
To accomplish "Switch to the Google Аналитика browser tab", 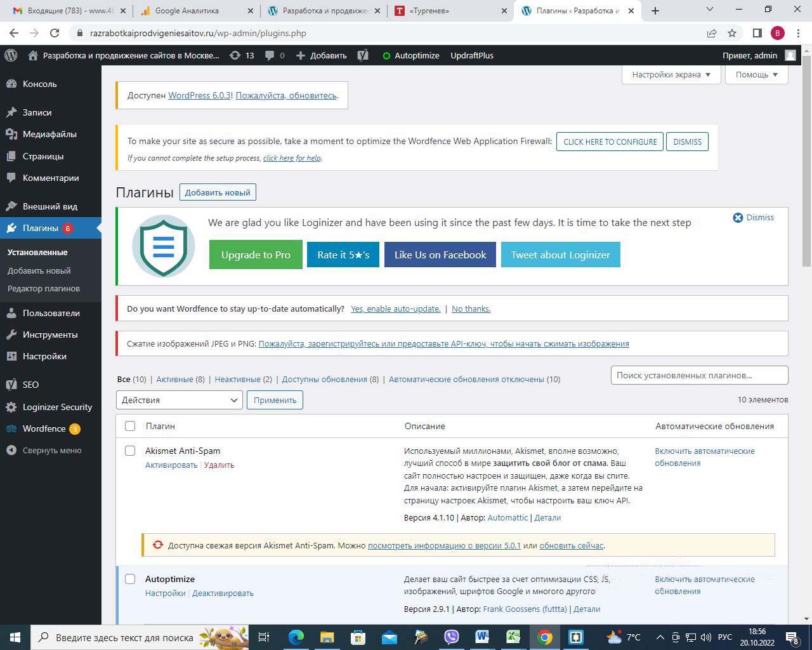I will pyautogui.click(x=187, y=11).
